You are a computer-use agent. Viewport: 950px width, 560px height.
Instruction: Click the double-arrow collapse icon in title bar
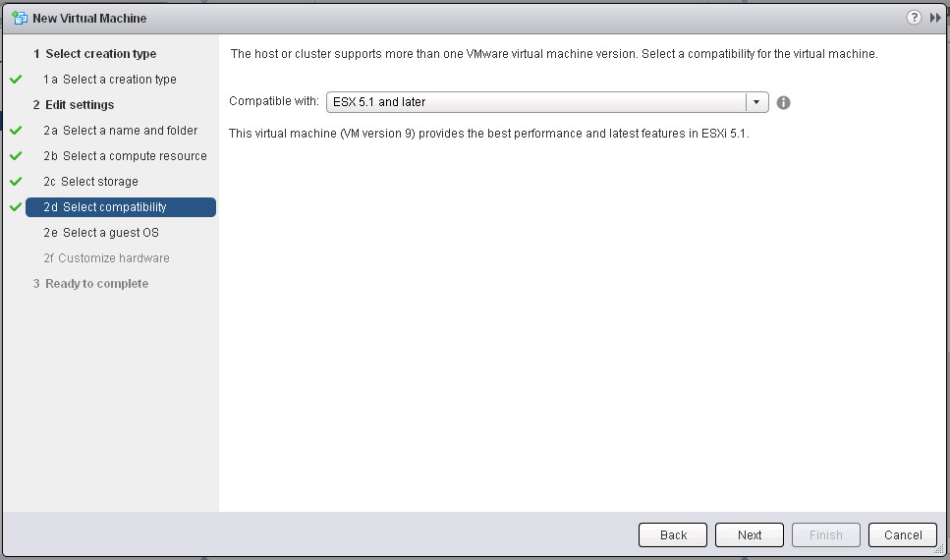pyautogui.click(x=935, y=18)
